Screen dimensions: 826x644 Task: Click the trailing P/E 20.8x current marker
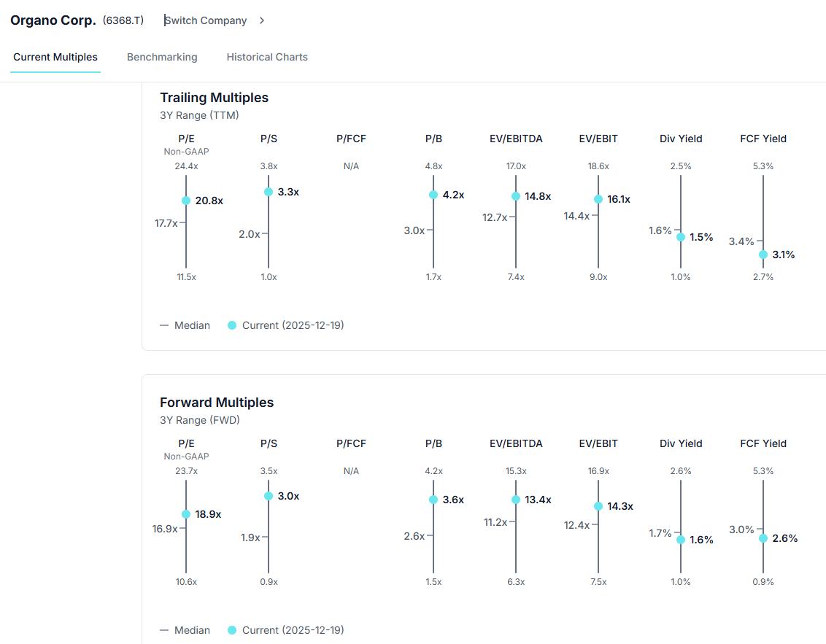(x=186, y=201)
